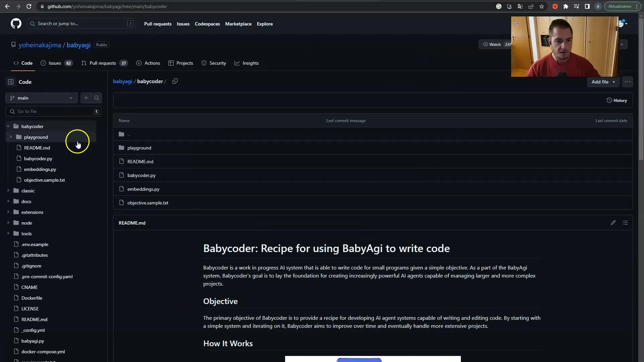Click the search file icon in sidebar
Viewport: 644px width, 362px height.
[96, 98]
